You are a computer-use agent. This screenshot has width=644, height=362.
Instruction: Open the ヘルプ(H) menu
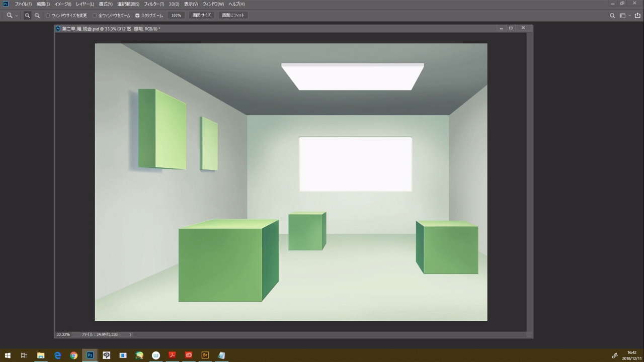(x=236, y=4)
